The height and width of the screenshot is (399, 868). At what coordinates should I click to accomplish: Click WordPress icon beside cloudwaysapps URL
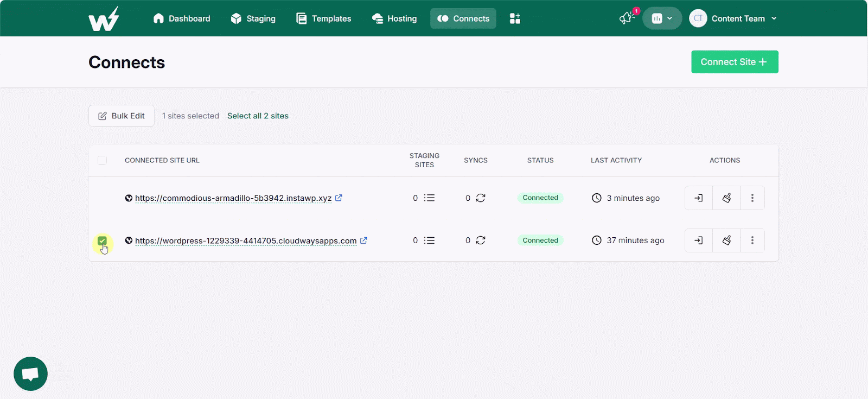129,240
